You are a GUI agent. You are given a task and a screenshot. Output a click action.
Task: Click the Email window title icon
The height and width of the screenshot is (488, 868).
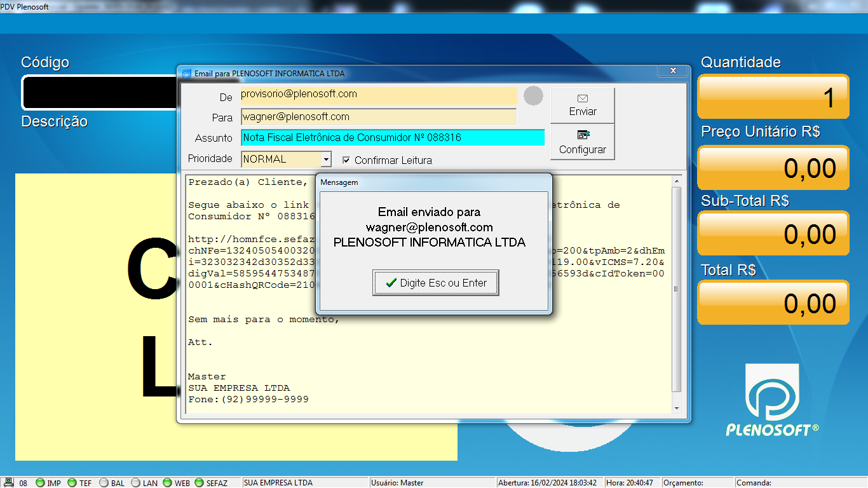[x=186, y=74]
